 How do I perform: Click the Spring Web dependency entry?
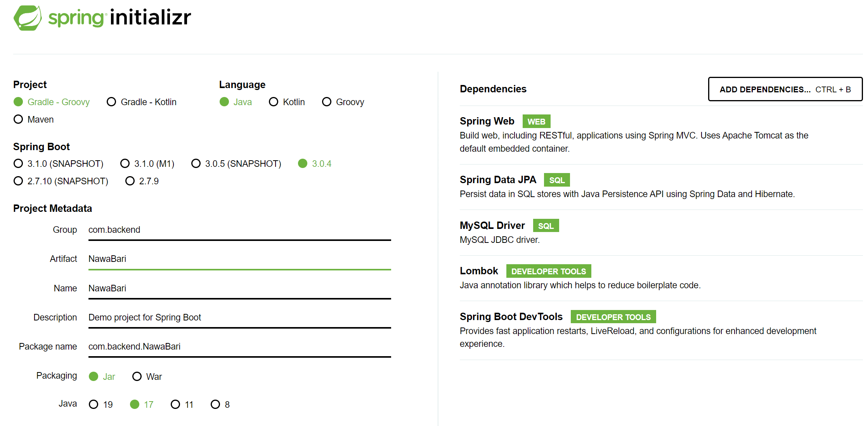point(660,134)
